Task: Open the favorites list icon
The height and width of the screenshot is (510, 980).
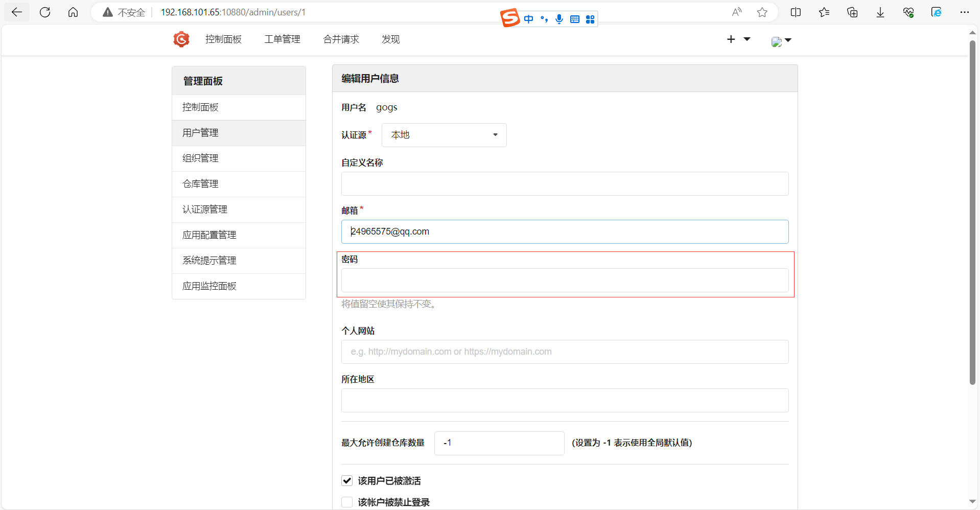Action: click(824, 12)
